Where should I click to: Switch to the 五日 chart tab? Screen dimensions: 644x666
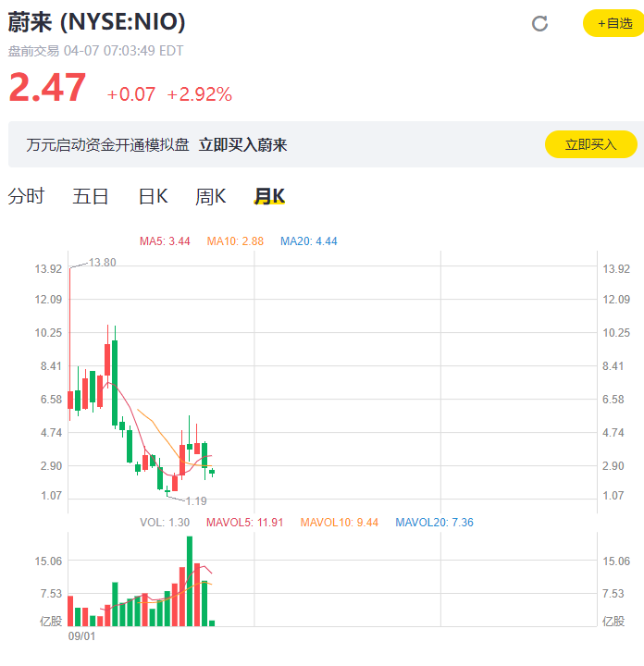(x=91, y=196)
